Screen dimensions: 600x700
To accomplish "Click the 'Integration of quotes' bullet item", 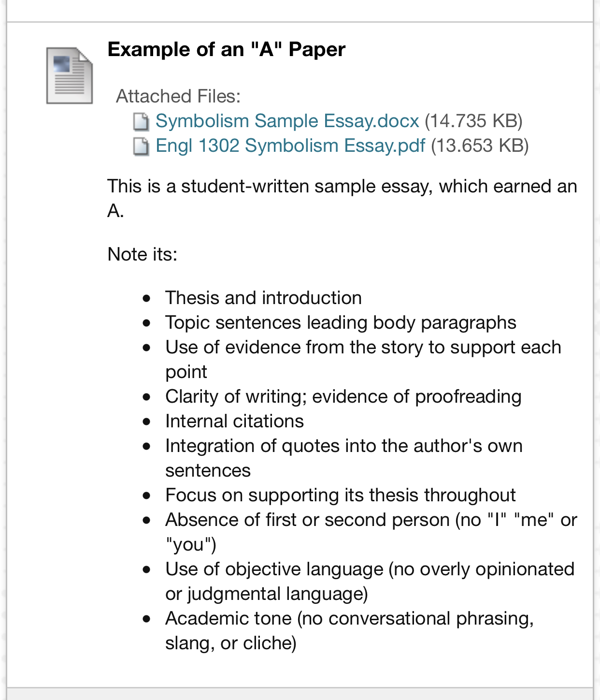I will (x=343, y=446).
